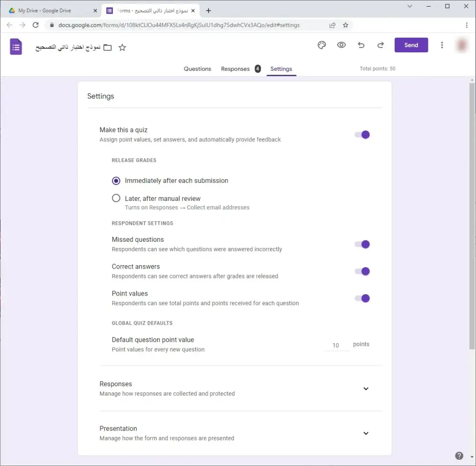Close the My Drive browser tab

point(95,10)
